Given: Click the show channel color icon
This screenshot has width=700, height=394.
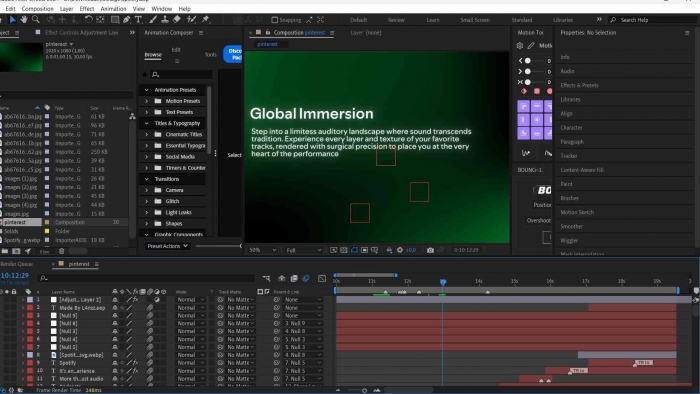Looking at the screenshot, I should coord(389,250).
